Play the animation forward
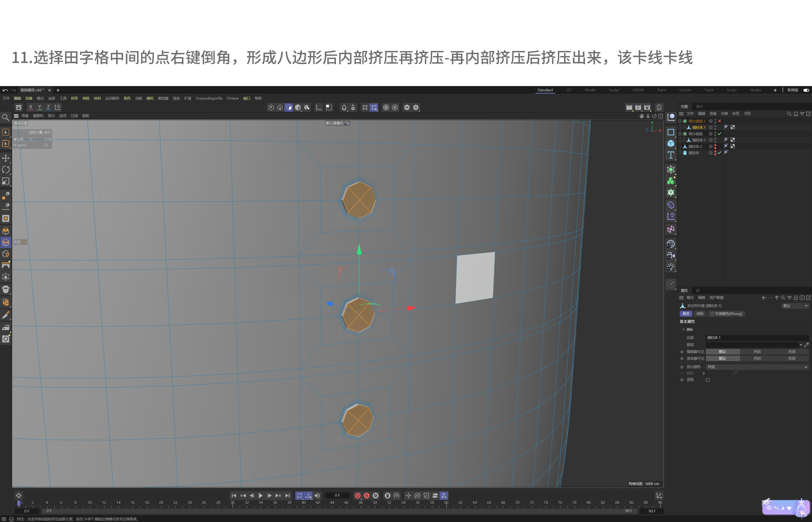 point(260,496)
